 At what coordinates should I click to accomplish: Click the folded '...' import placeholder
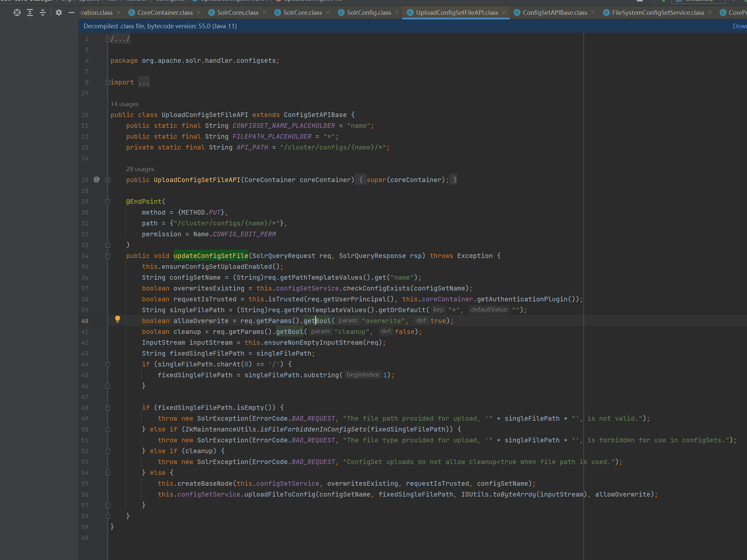point(144,82)
